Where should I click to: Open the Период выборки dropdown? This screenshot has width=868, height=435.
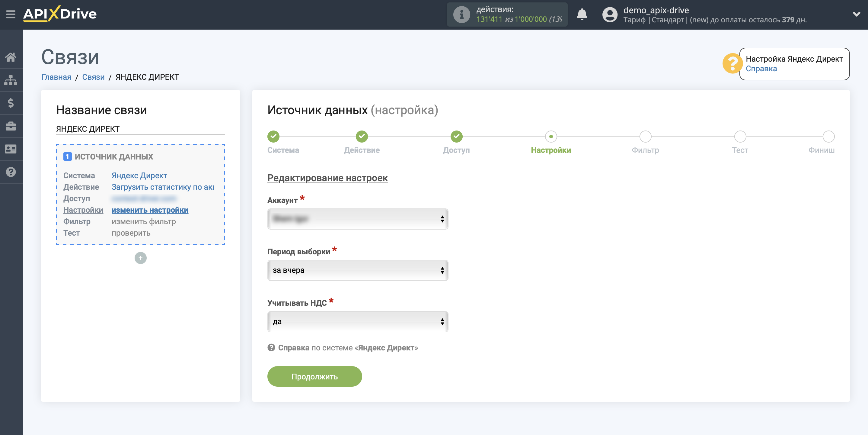(358, 270)
